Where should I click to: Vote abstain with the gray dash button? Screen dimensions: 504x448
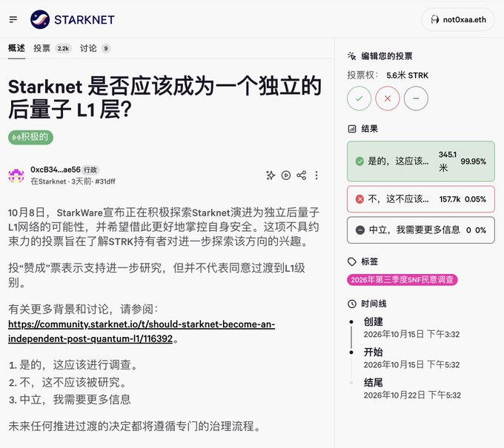(416, 98)
